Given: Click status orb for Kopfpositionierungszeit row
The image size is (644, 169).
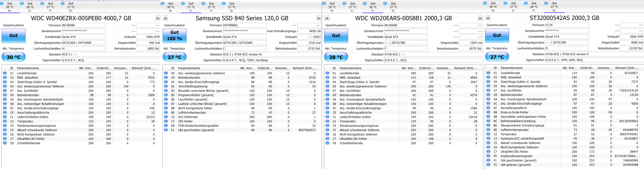Looking at the screenshot, I should (488, 156).
